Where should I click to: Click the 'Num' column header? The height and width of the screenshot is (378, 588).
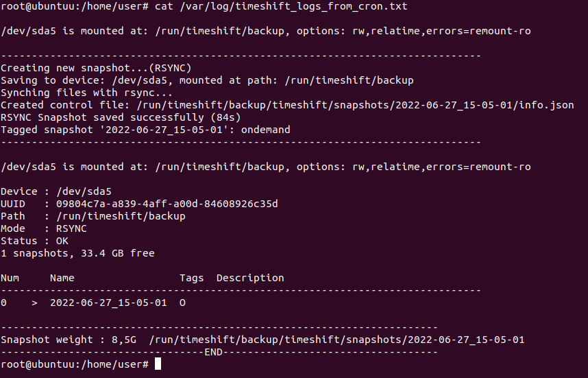(10, 278)
